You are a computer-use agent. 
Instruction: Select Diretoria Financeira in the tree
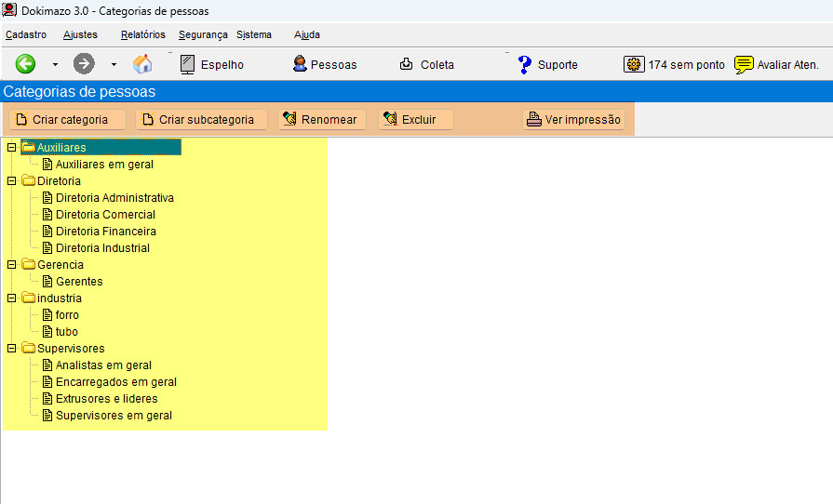pyautogui.click(x=105, y=232)
